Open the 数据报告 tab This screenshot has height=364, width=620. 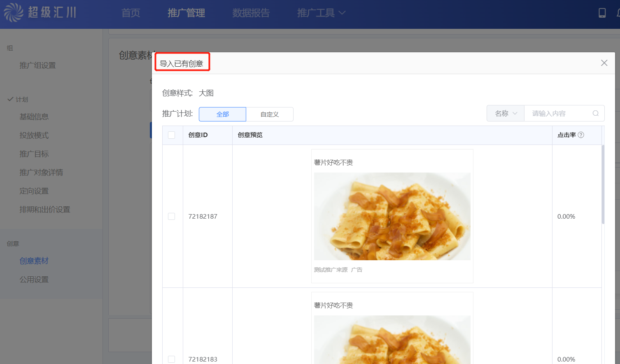tap(251, 13)
